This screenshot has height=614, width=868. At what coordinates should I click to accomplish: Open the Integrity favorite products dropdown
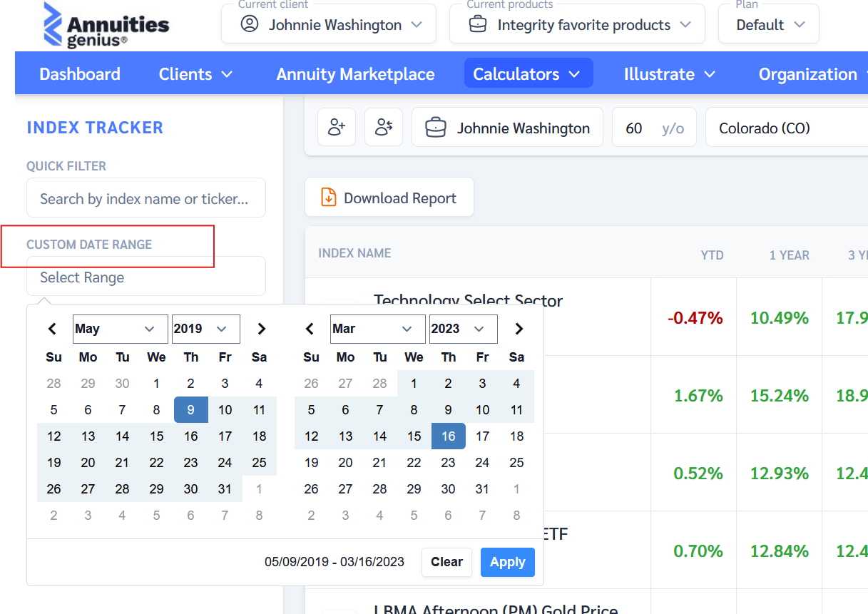[577, 24]
